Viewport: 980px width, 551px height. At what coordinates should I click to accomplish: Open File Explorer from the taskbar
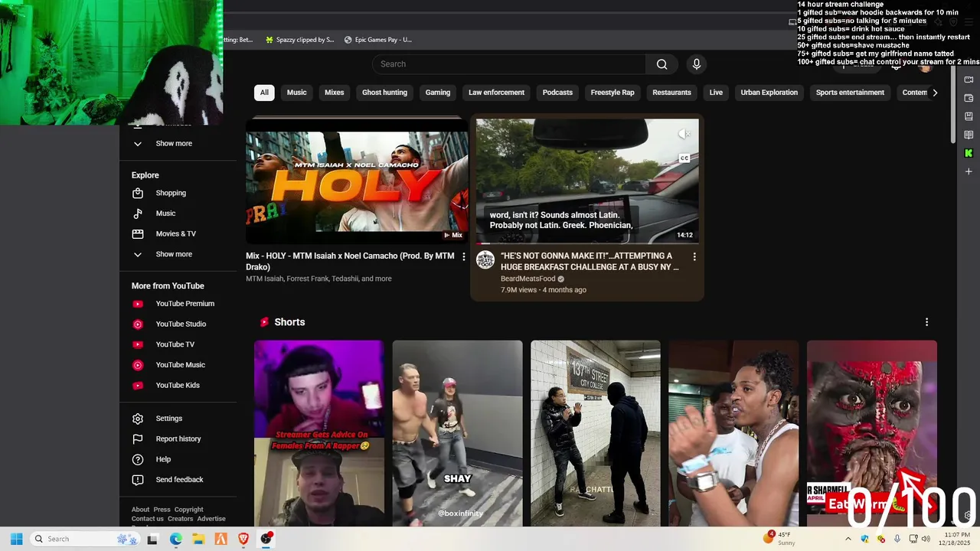click(198, 539)
